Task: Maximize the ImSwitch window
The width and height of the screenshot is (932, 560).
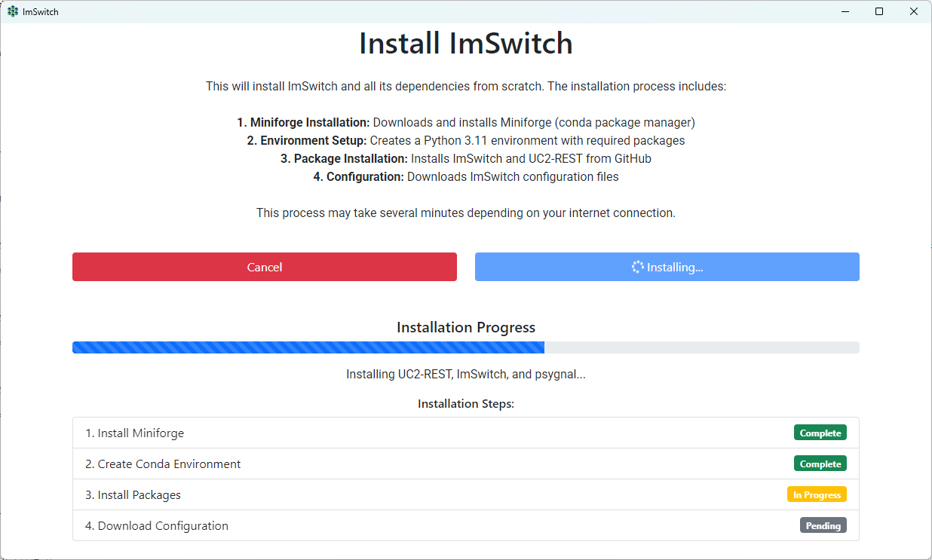Action: (879, 11)
